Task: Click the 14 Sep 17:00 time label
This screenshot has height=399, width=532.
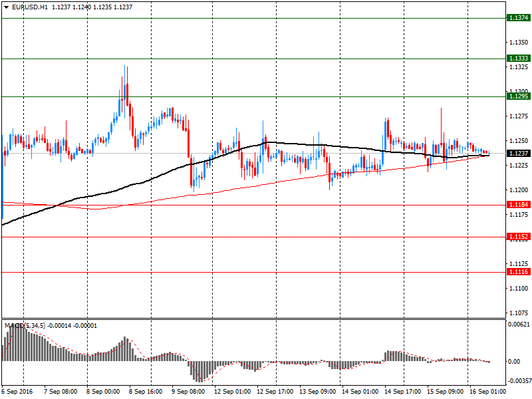Action: click(403, 392)
